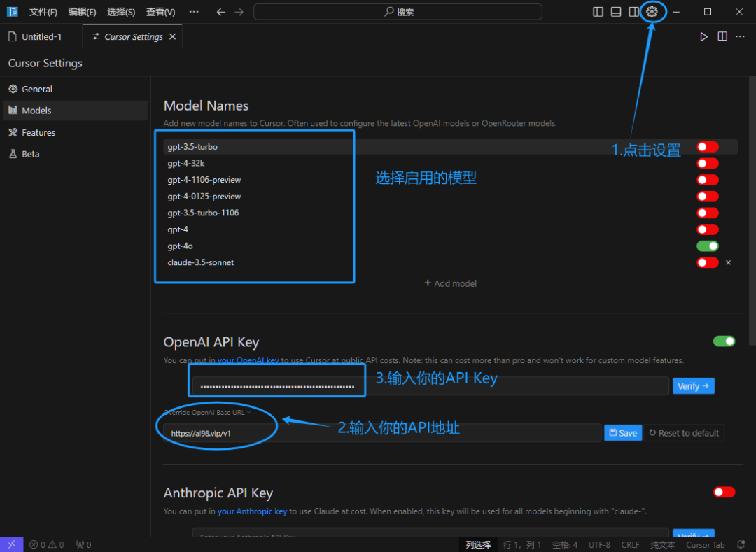Click the Features tools icon in sidebar
Screen dimensions: 756x552
13,132
